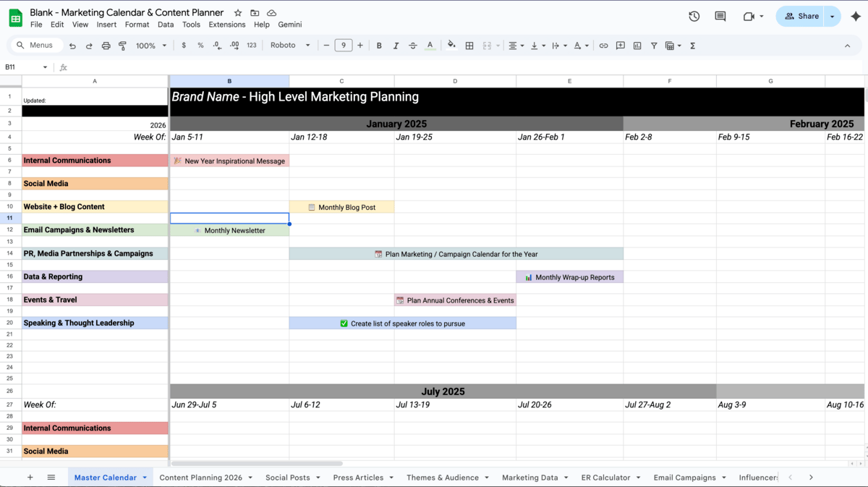Viewport: 868px width, 487px height.
Task: Open the zoom level dropdown
Action: [150, 45]
